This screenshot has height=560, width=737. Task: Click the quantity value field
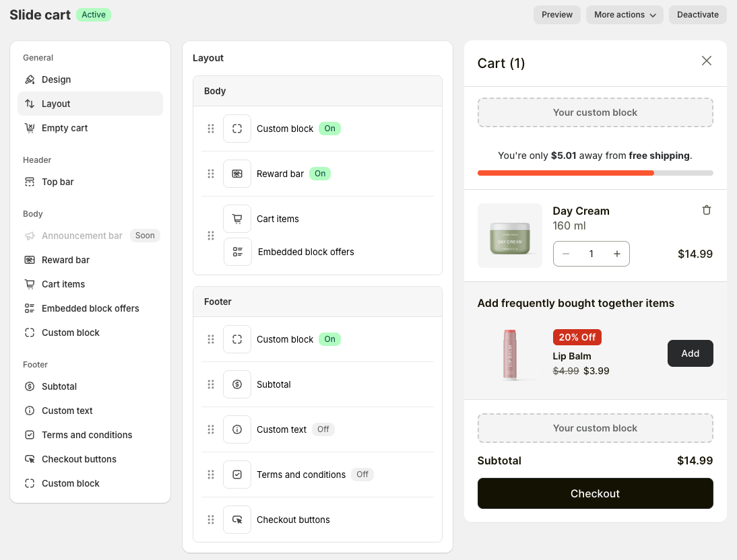coord(591,254)
